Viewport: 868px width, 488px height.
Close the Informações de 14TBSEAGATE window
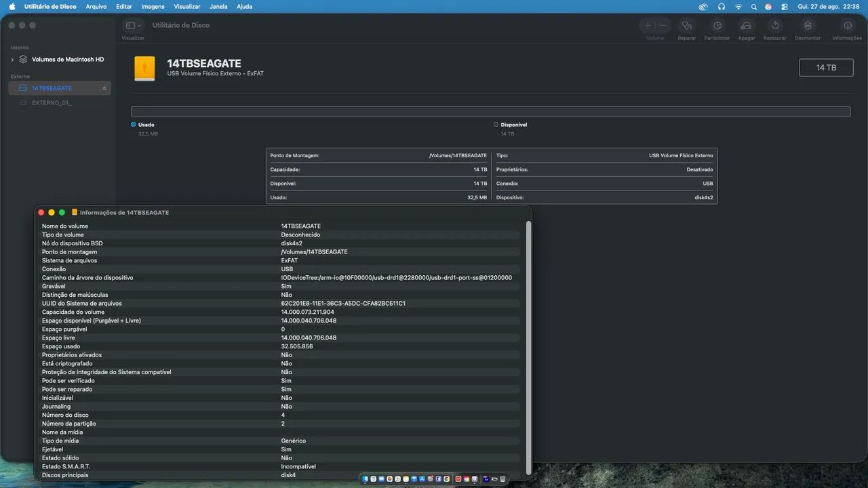41,212
